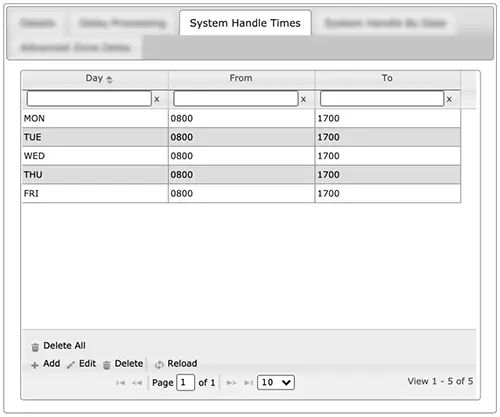Click the From column header
This screenshot has height=417, width=500.
pyautogui.click(x=241, y=78)
